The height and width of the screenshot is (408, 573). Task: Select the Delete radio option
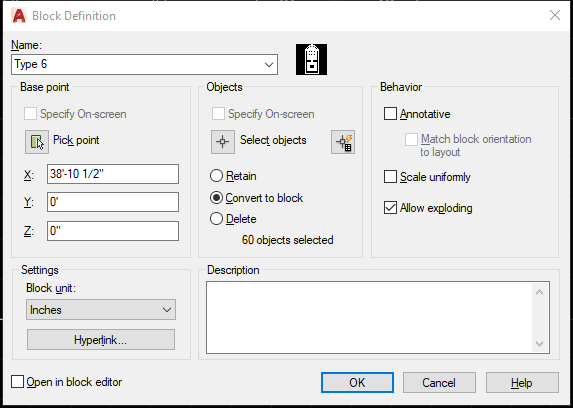pos(216,219)
